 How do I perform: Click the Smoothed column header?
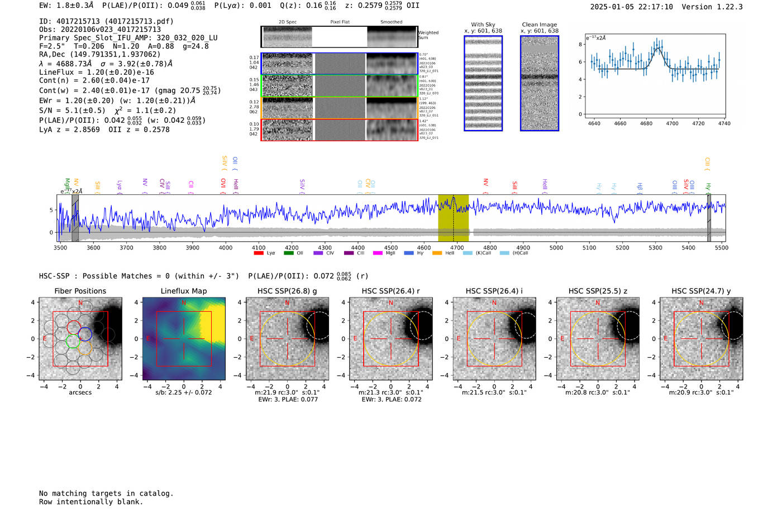pos(391,22)
